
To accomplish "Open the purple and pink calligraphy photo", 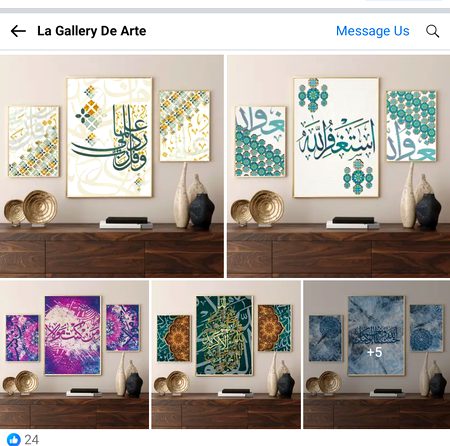I will tap(74, 354).
